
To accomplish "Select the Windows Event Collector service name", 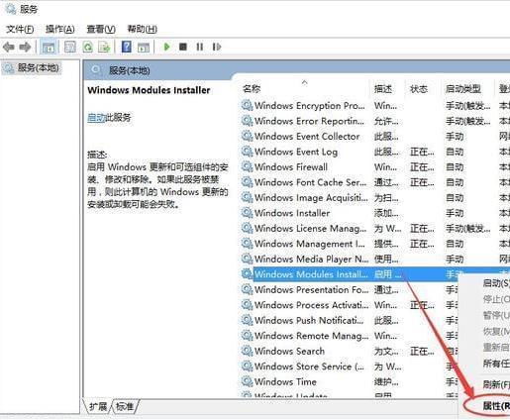I will tap(307, 136).
